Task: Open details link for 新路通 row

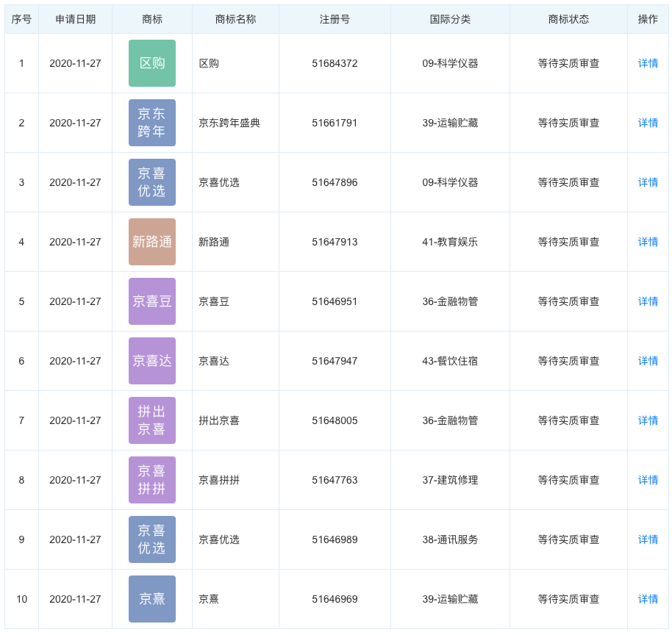Action: click(648, 242)
